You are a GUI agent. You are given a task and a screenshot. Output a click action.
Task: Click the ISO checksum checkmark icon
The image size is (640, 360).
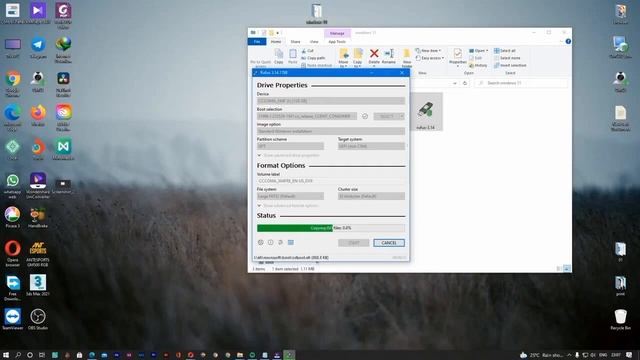(x=365, y=116)
